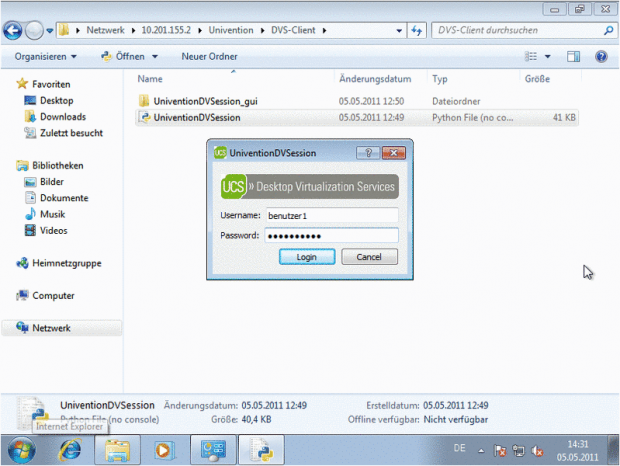Viewport: 620px width, 466px height.
Task: Click the change view icon
Action: 531,57
